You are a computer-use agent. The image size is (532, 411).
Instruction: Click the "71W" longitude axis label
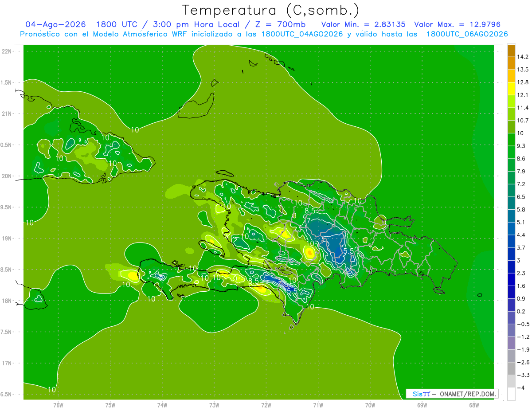pyautogui.click(x=318, y=405)
